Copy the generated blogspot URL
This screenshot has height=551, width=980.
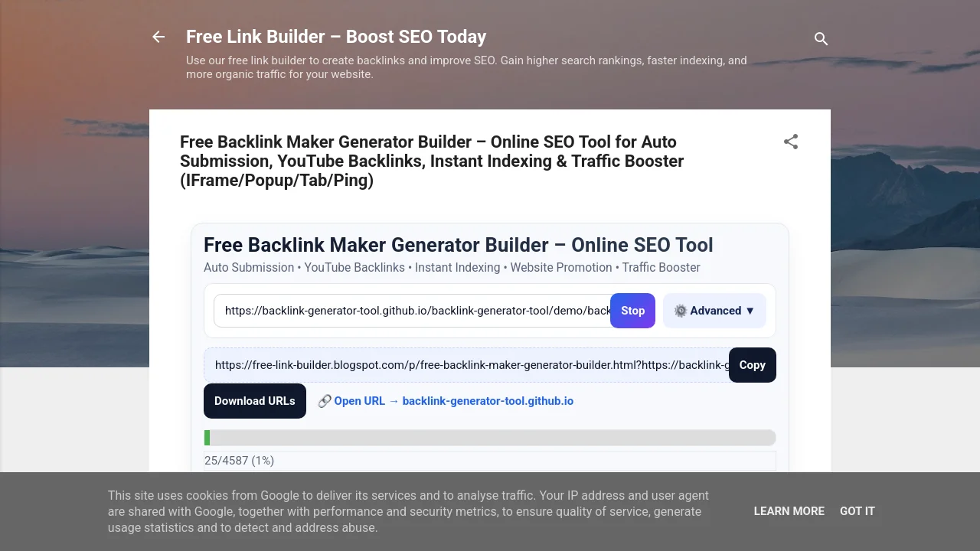752,365
